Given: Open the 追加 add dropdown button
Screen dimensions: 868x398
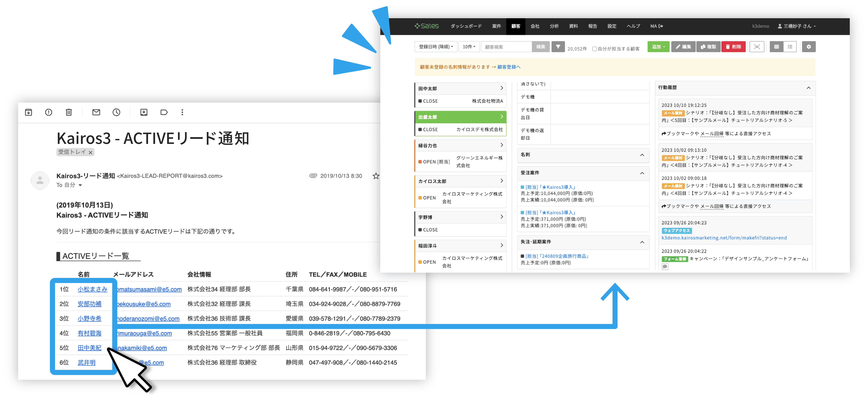Looking at the screenshot, I should (x=658, y=47).
